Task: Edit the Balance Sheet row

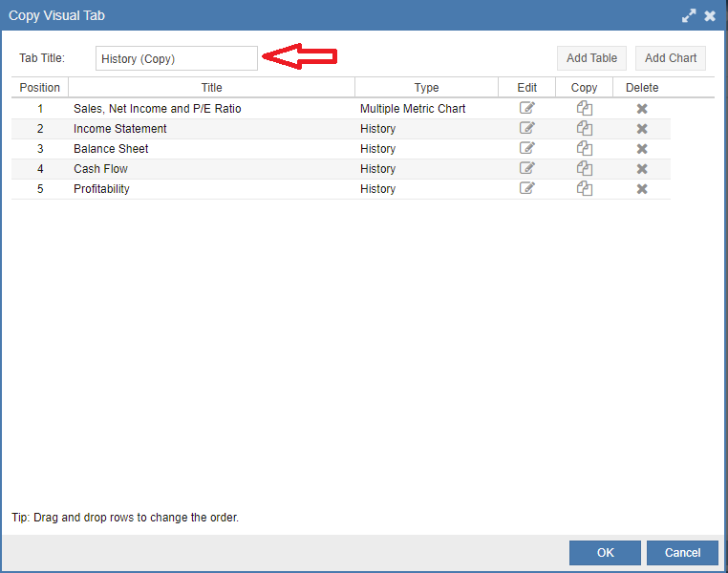Action: pos(527,148)
